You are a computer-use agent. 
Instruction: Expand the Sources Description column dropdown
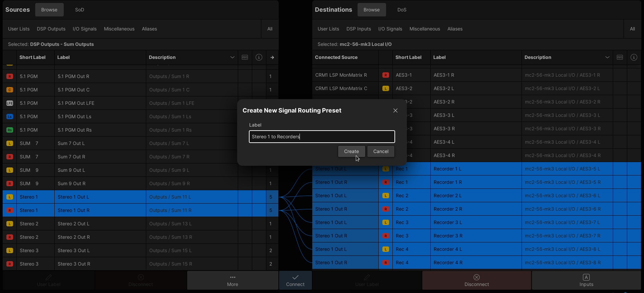[232, 57]
